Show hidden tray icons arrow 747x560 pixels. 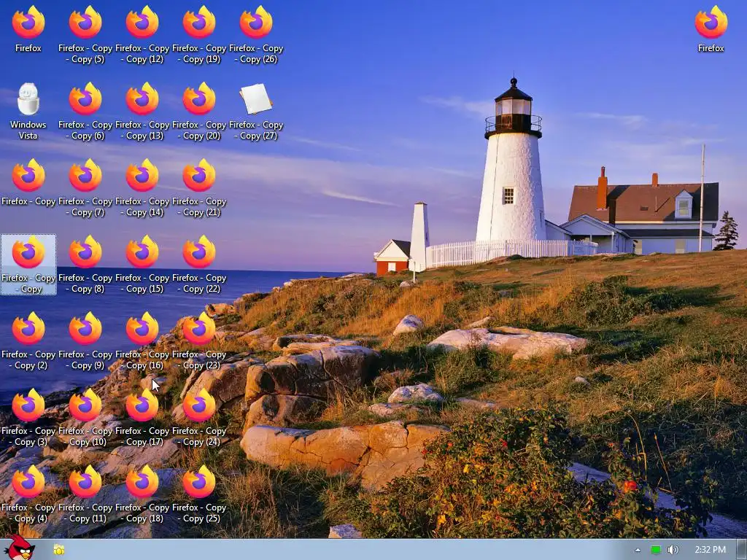pyautogui.click(x=638, y=550)
